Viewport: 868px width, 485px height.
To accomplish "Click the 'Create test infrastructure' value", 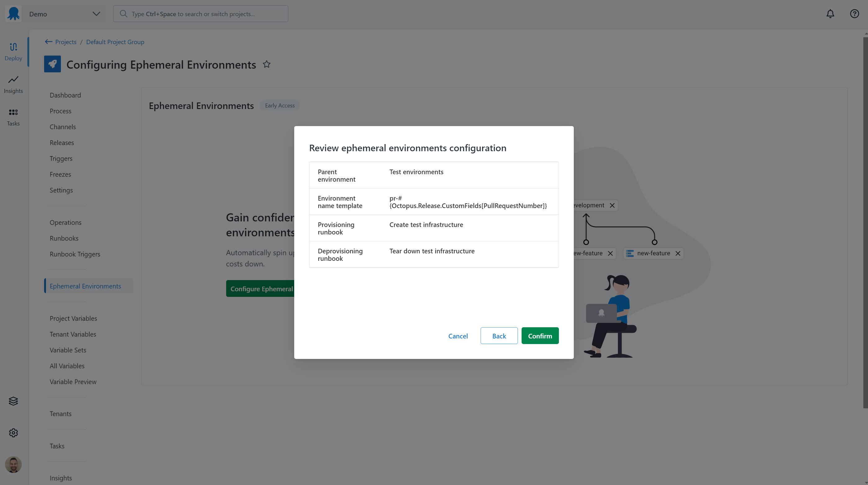I will tap(426, 225).
